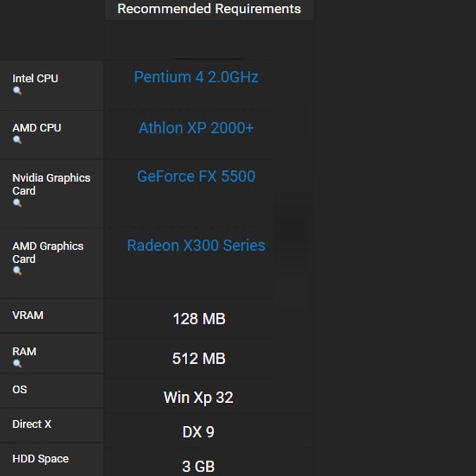Click the Nvidia Graphics Card label
This screenshot has width=476, height=476.
51,184
